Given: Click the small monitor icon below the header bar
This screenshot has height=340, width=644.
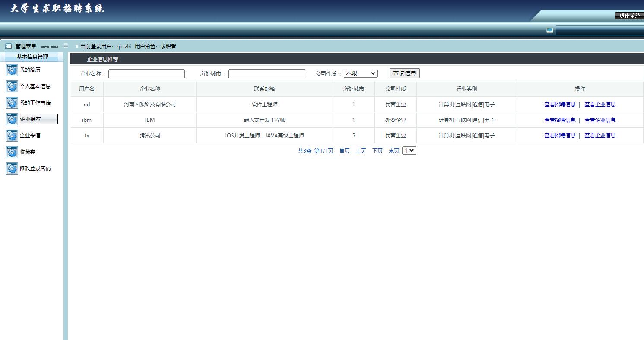Looking at the screenshot, I should [549, 30].
